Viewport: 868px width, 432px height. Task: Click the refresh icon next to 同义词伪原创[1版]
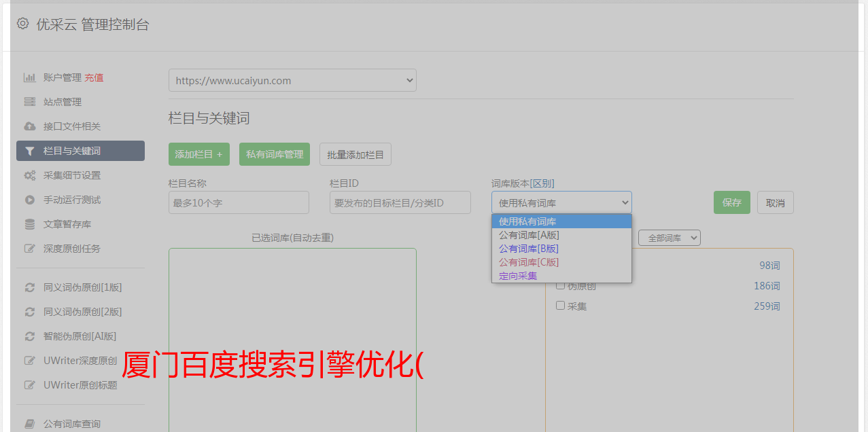click(x=30, y=287)
